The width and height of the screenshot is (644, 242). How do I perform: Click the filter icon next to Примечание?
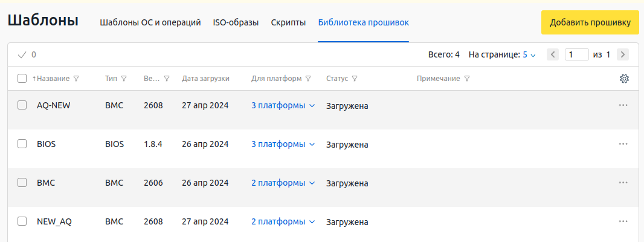pyautogui.click(x=466, y=79)
